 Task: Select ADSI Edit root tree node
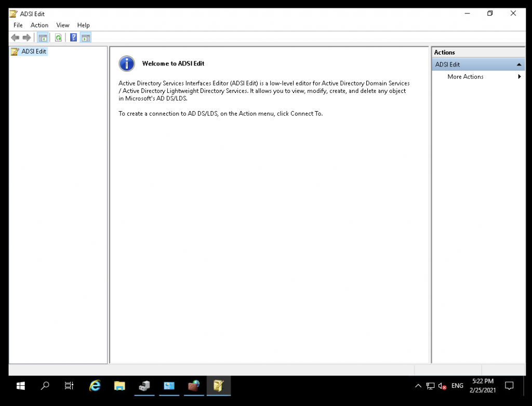tap(34, 51)
